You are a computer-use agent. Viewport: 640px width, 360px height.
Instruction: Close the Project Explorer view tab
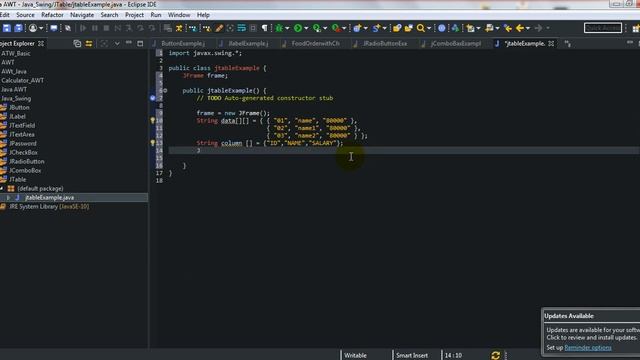(41, 43)
